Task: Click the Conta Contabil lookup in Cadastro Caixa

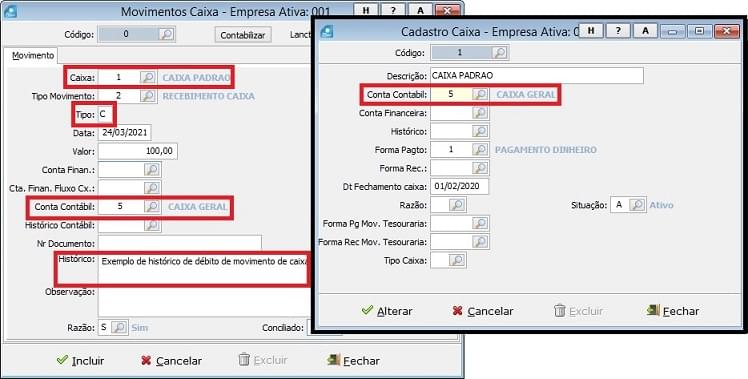Action: point(480,95)
